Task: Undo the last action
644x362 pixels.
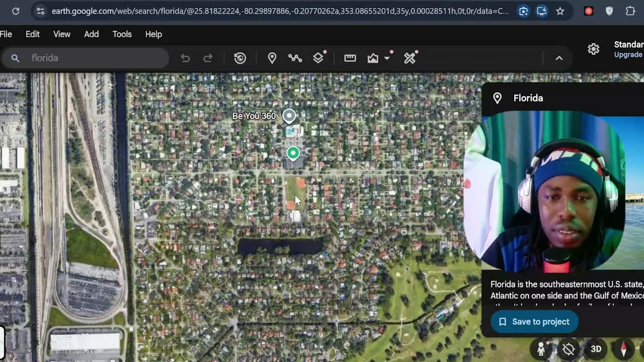Action: 185,58
